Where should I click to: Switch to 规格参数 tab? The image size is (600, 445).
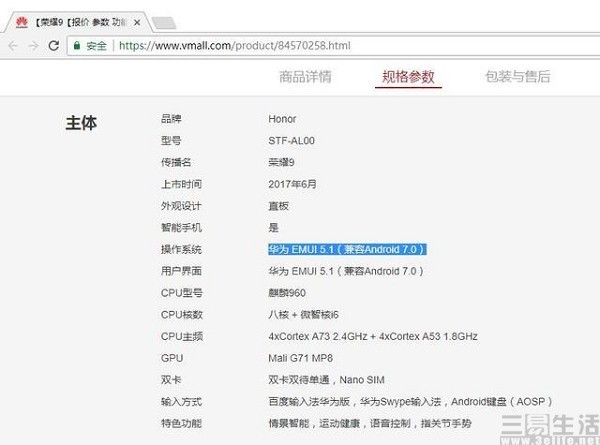408,77
